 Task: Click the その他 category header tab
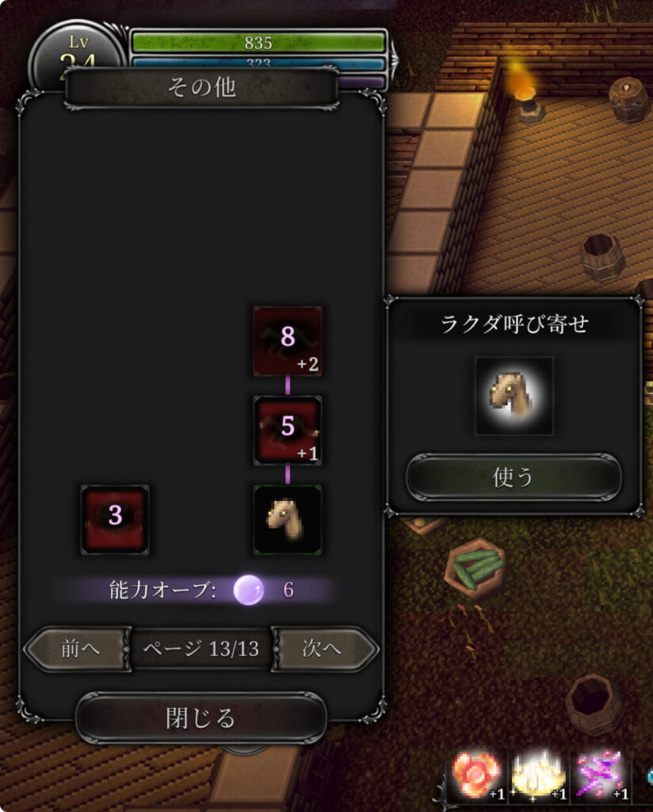click(x=202, y=87)
